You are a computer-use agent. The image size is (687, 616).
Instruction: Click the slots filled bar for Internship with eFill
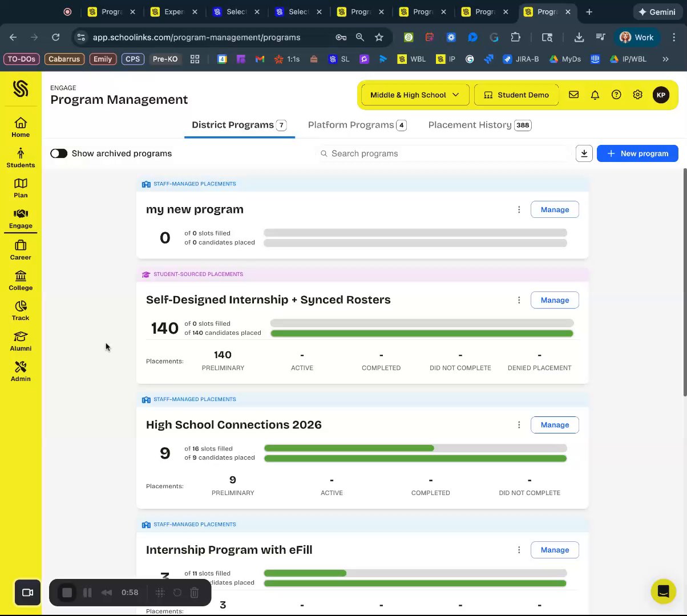click(x=415, y=573)
